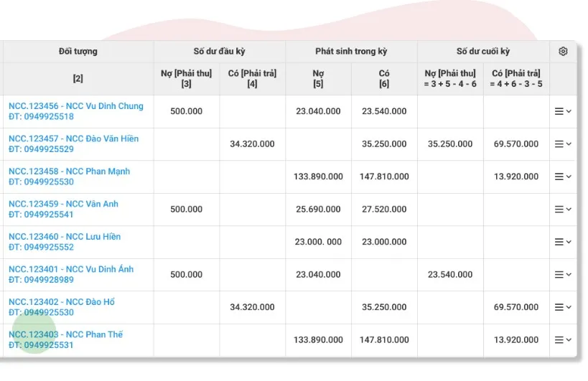Select supplier NCC.123402 Đào Hổ
This screenshot has height=381, width=588.
point(61,302)
